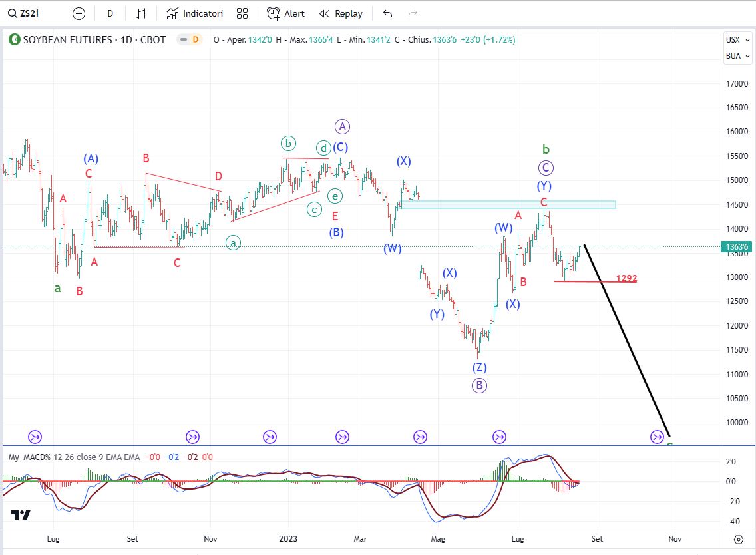Screen dimensions: 756x555
Task: Create an Alert
Action: pos(286,13)
